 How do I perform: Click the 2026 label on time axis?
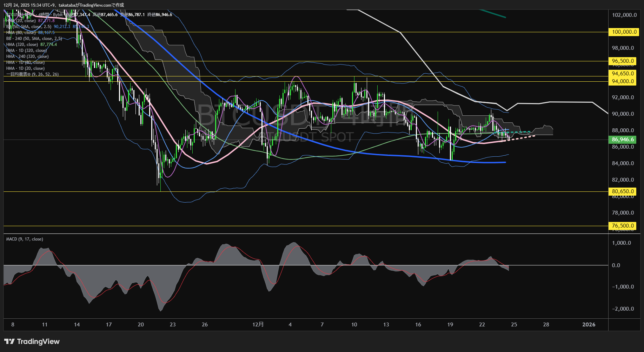[x=589, y=325]
